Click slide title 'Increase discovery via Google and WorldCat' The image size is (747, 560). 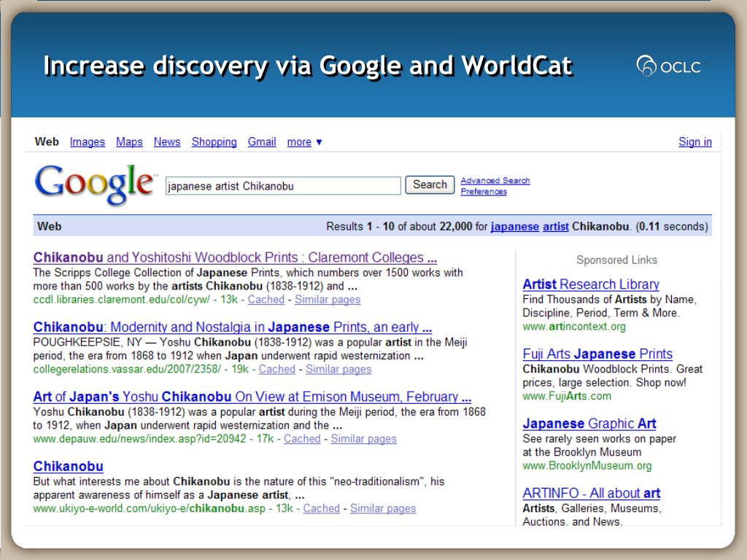[x=308, y=66]
